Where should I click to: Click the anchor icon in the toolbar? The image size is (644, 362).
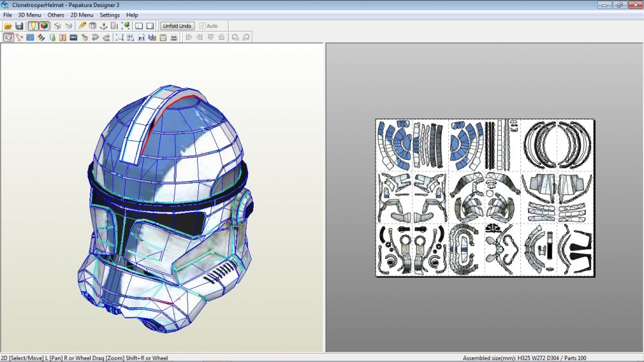click(104, 26)
